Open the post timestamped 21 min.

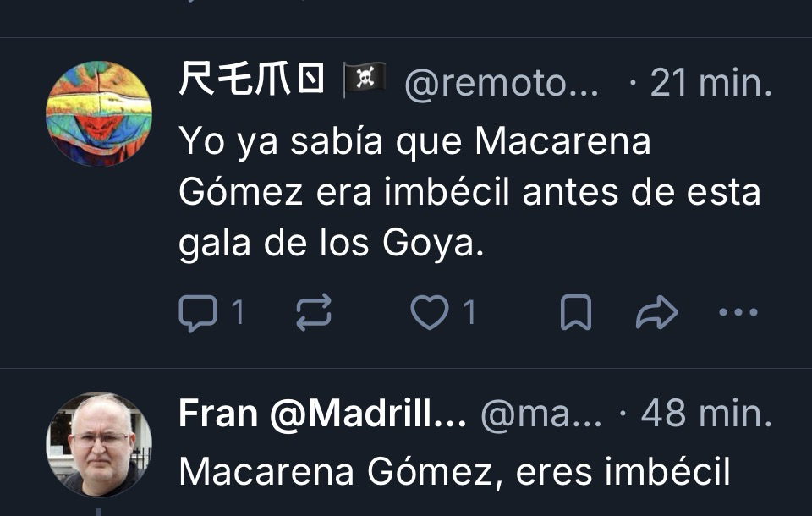point(710,83)
